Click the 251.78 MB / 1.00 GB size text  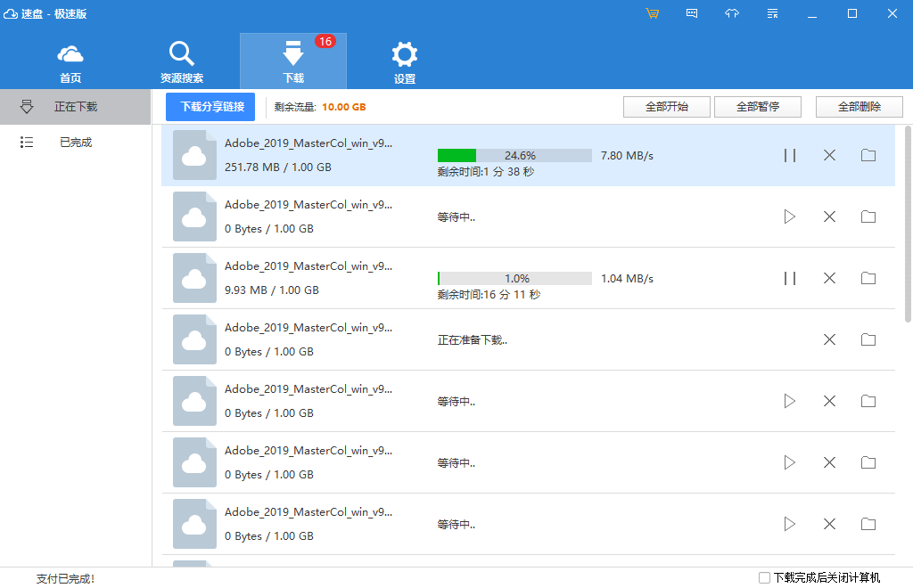tap(278, 167)
